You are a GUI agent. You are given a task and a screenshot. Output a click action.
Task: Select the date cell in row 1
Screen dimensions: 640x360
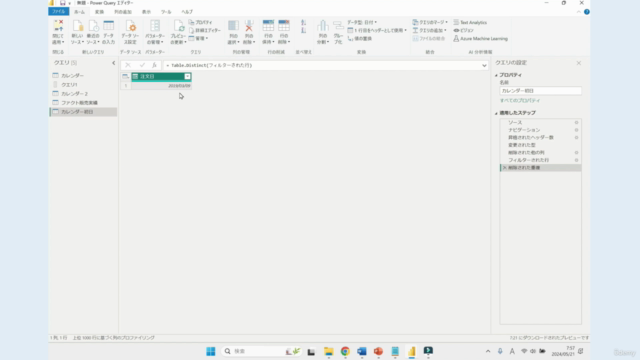(162, 86)
